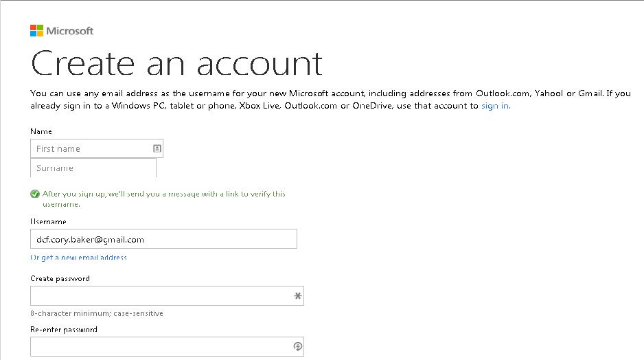
Task: Click the asterisk icon in Create password field
Action: click(298, 296)
